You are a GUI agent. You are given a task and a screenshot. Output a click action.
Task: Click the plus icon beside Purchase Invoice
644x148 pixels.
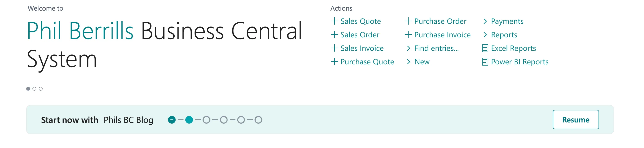(x=408, y=34)
